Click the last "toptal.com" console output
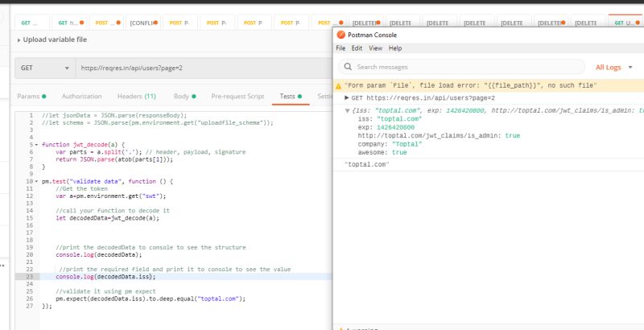Screen dimensions: 644x330 point(367,164)
